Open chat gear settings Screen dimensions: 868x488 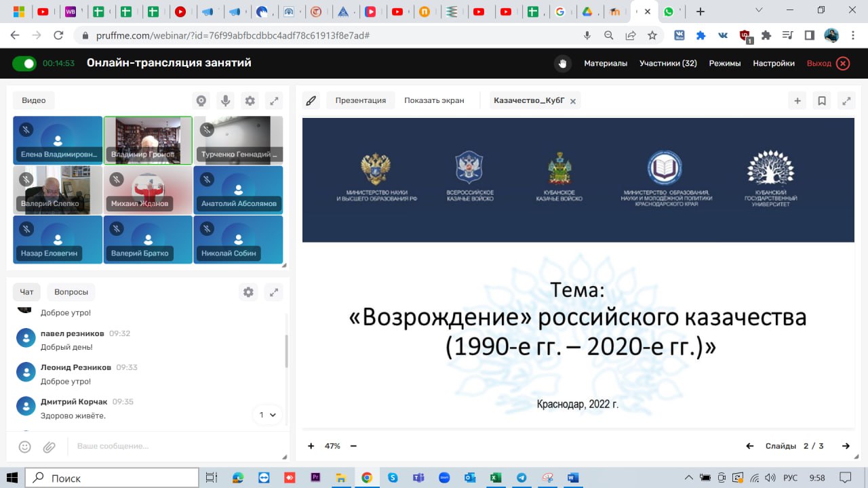(248, 292)
